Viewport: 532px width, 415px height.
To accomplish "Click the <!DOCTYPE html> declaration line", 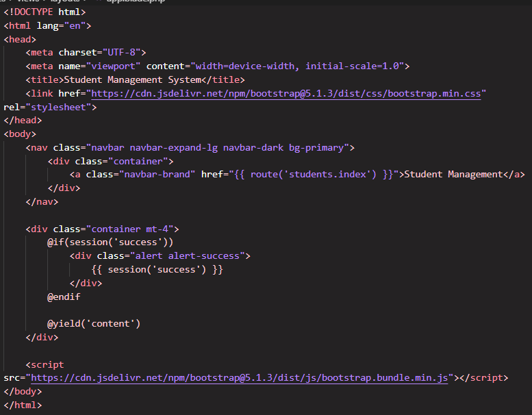I will (45, 12).
